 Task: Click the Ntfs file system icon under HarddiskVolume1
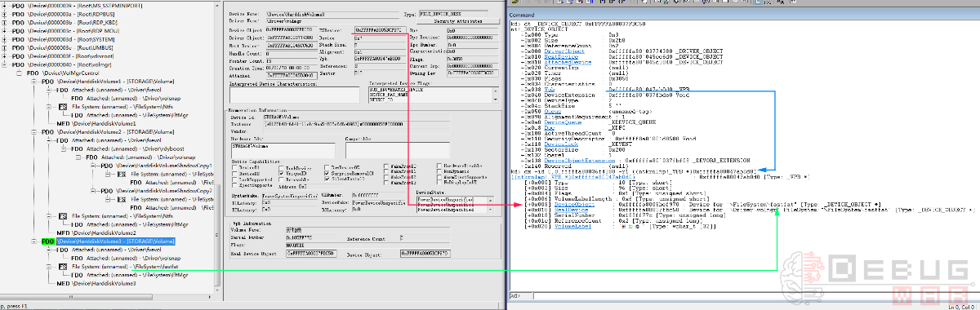63,107
